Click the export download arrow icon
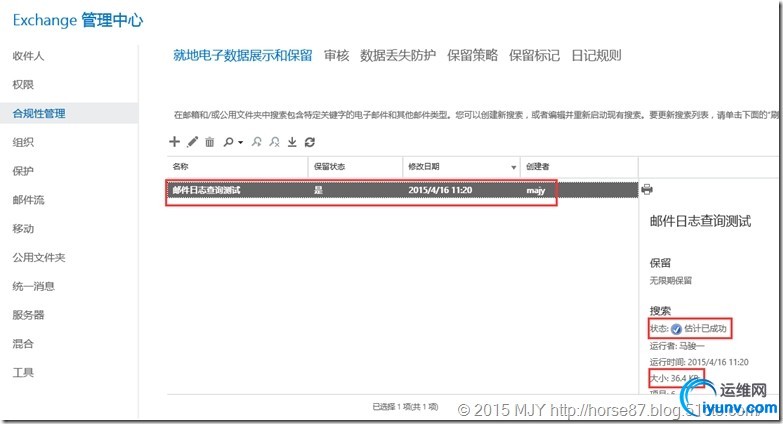Viewport: 783px width, 424px height. [292, 142]
